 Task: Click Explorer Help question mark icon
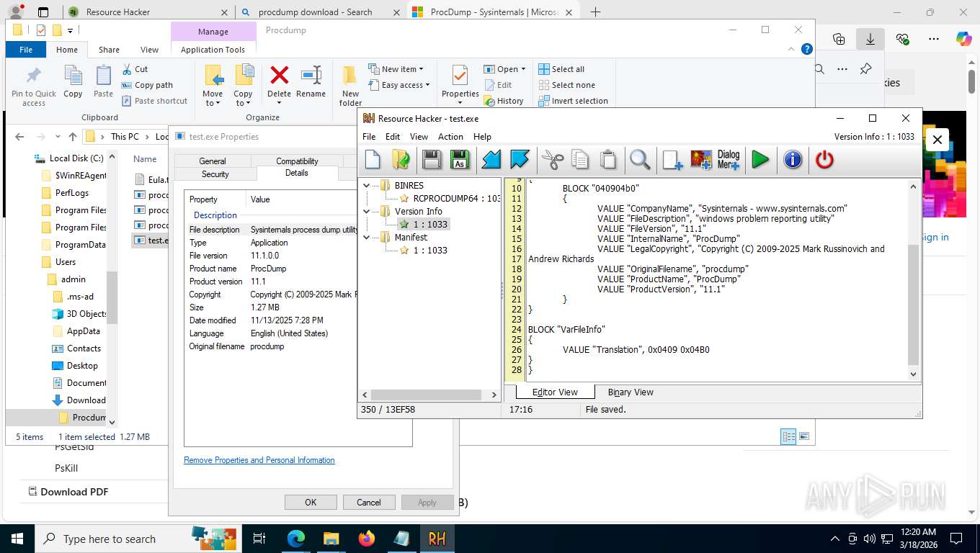pos(807,49)
